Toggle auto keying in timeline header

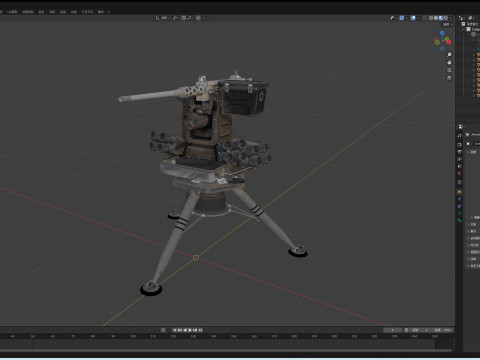[x=163, y=330]
